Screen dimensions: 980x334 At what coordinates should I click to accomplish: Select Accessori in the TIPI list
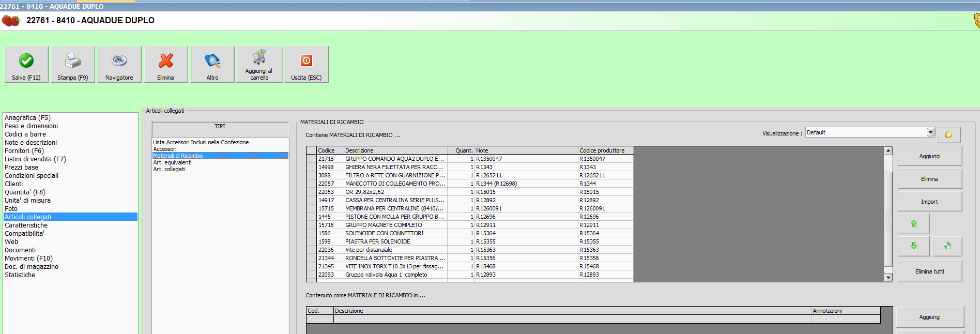(220, 149)
